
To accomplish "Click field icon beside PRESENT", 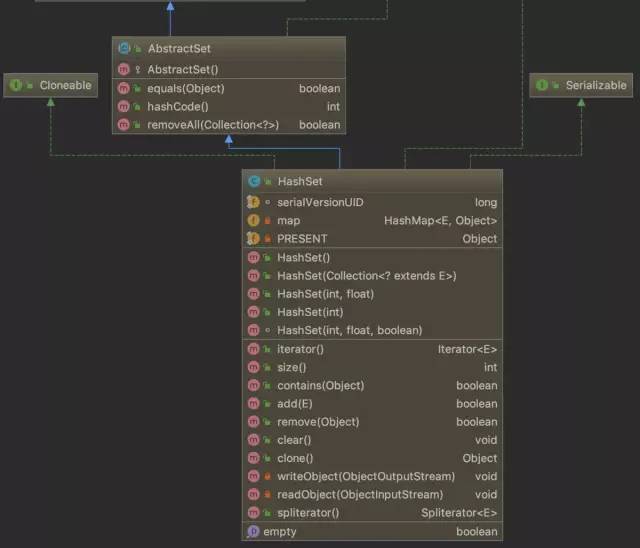I will 253,239.
